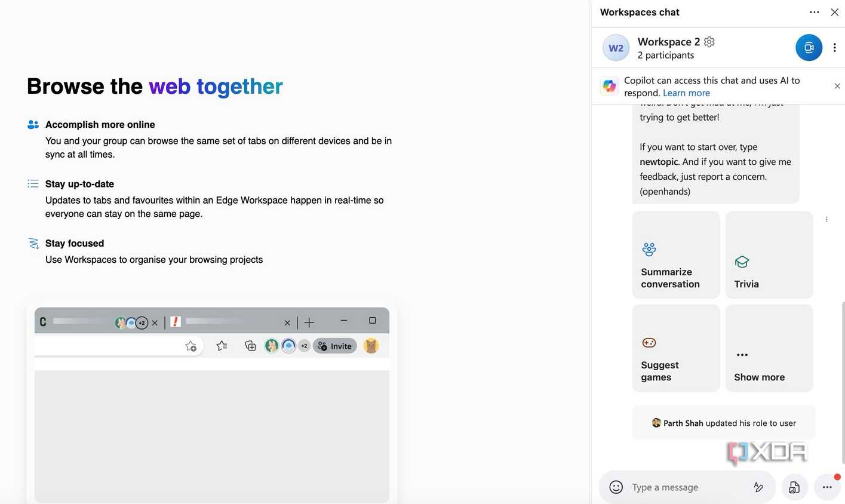The image size is (845, 504).
Task: Open Workspace 2 settings gear
Action: click(x=709, y=42)
